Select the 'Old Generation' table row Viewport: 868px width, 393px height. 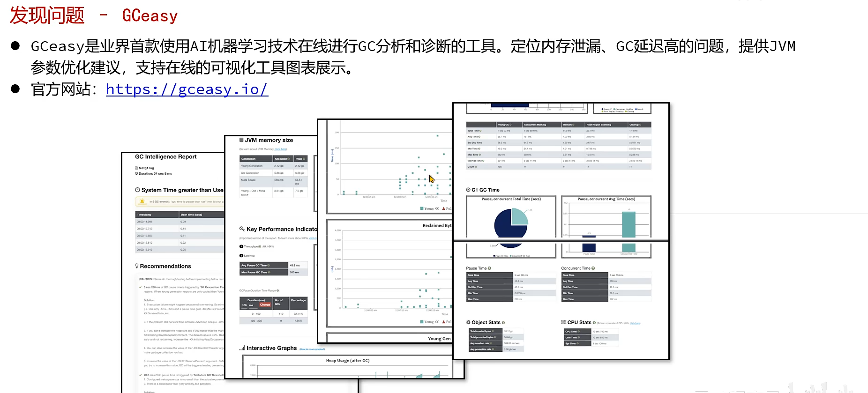tap(273, 173)
